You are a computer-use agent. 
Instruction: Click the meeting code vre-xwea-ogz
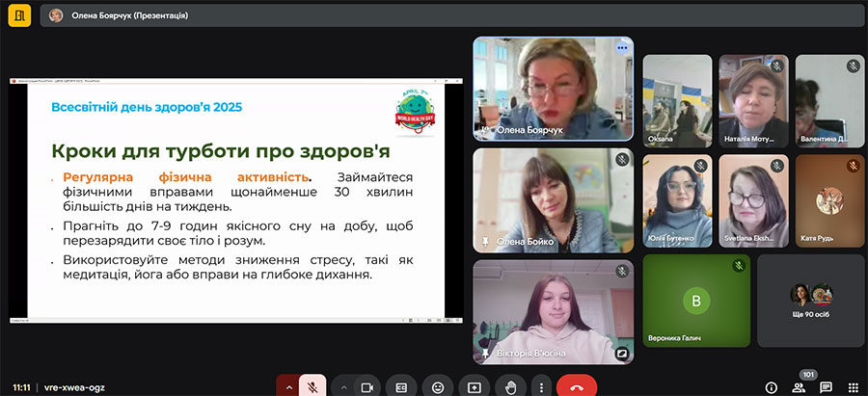click(74, 387)
